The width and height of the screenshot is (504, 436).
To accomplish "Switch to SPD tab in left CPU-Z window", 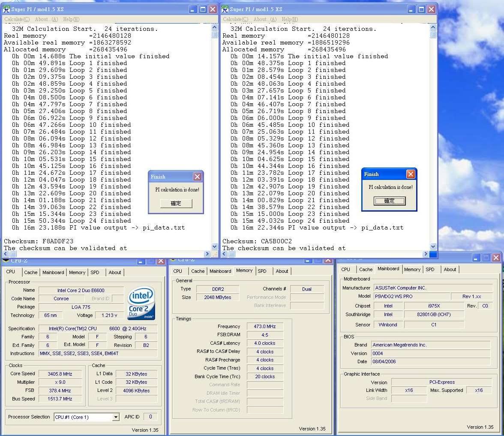I will [95, 272].
